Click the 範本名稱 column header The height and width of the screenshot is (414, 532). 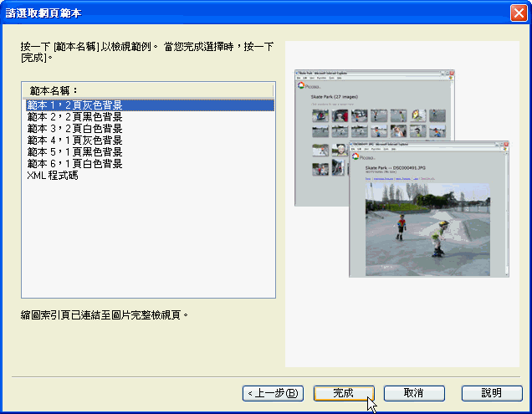[x=148, y=90]
